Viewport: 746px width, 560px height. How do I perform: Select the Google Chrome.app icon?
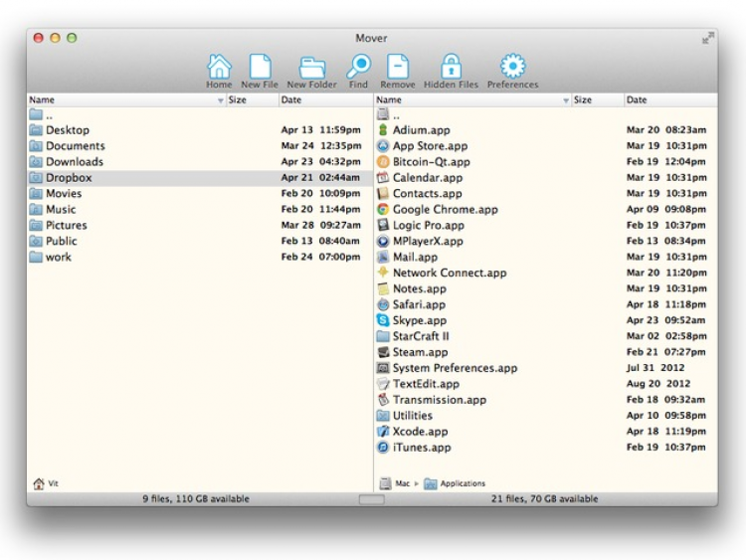click(383, 210)
